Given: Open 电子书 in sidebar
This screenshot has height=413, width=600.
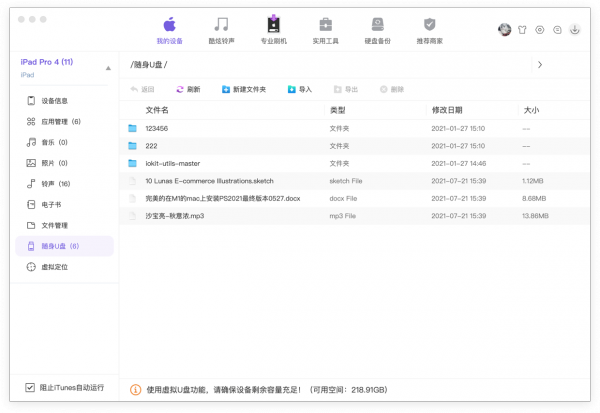Looking at the screenshot, I should [64, 204].
